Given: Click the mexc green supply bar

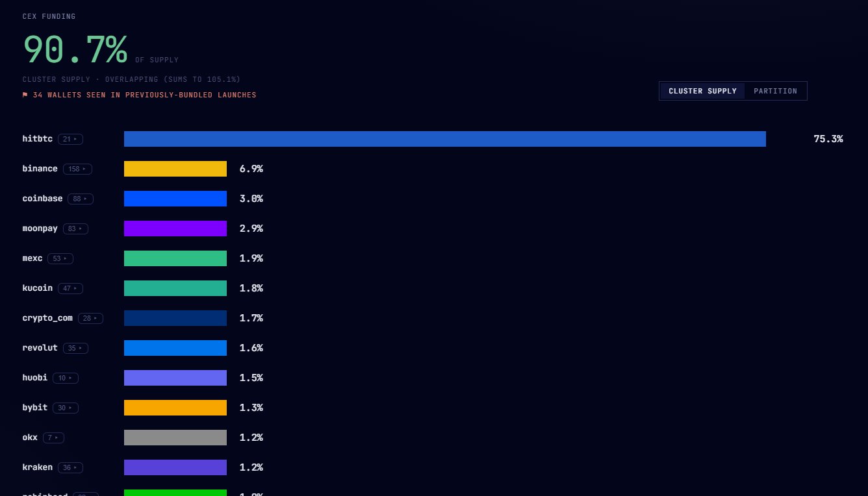Looking at the screenshot, I should point(175,258).
